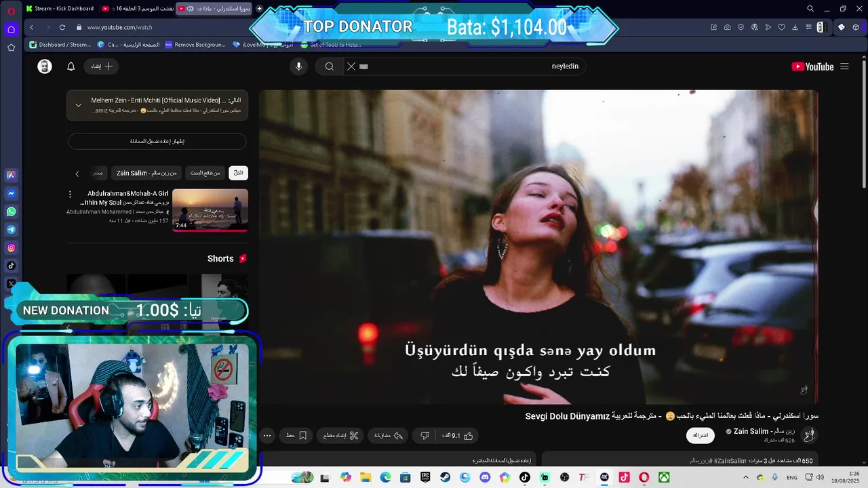Collapse the up-next playlist chevron
The width and height of the screenshot is (868, 488).
click(x=78, y=105)
